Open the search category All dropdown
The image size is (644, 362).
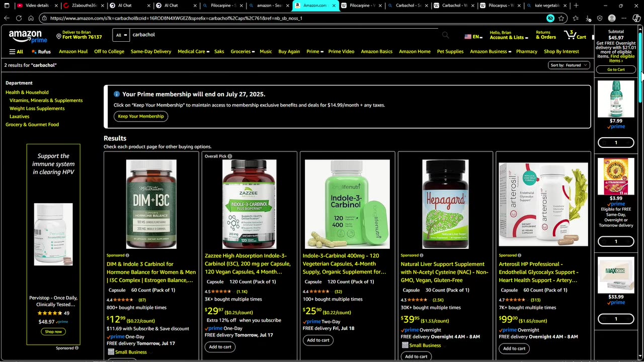coord(121,35)
